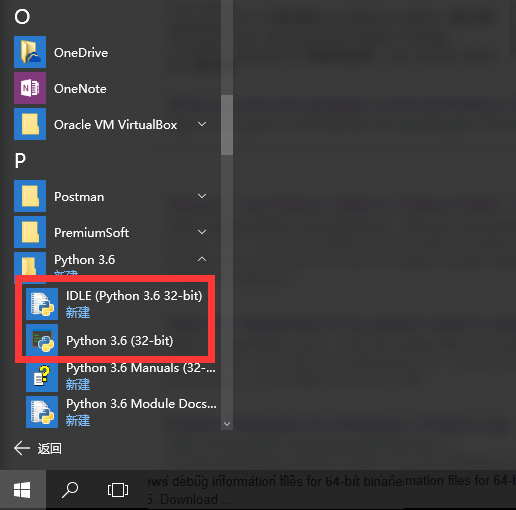Jump to letter O section header
Image resolution: width=516 pixels, height=510 pixels.
click(22, 17)
